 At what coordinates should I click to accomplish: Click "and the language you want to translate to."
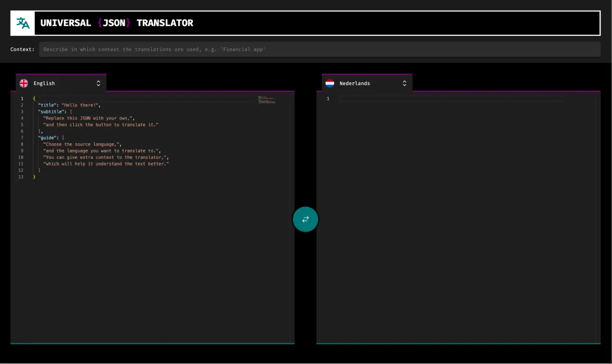pos(100,151)
